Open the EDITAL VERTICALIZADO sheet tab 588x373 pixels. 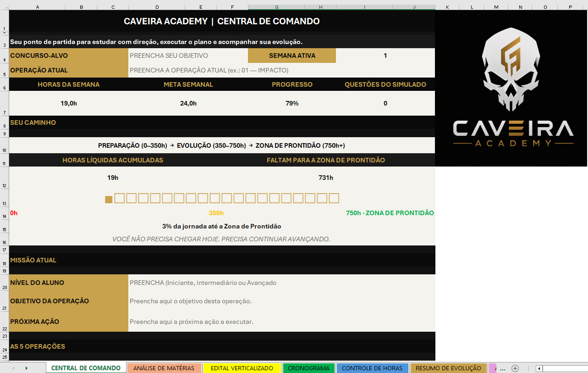(242, 368)
